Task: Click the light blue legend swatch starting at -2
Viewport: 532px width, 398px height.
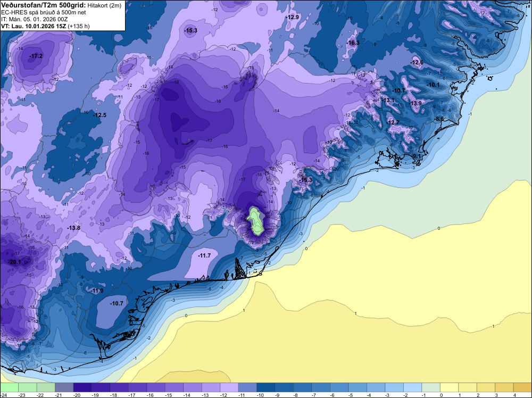Action: (413, 387)
